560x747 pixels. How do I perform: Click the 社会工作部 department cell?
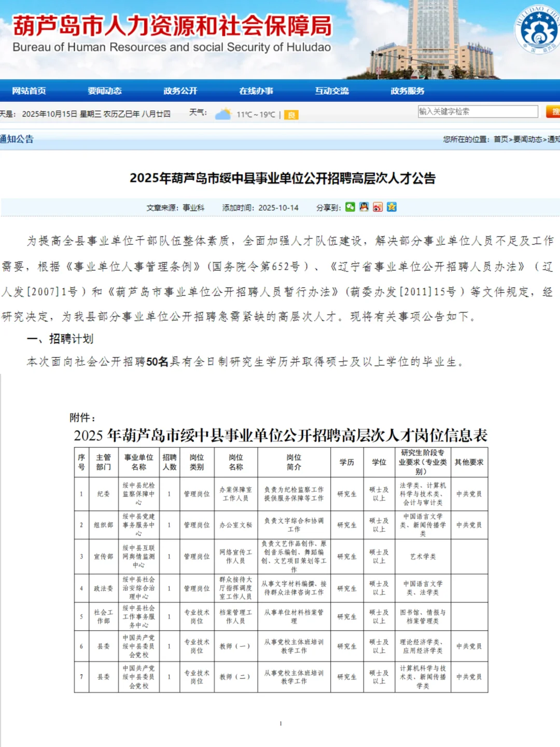103,616
